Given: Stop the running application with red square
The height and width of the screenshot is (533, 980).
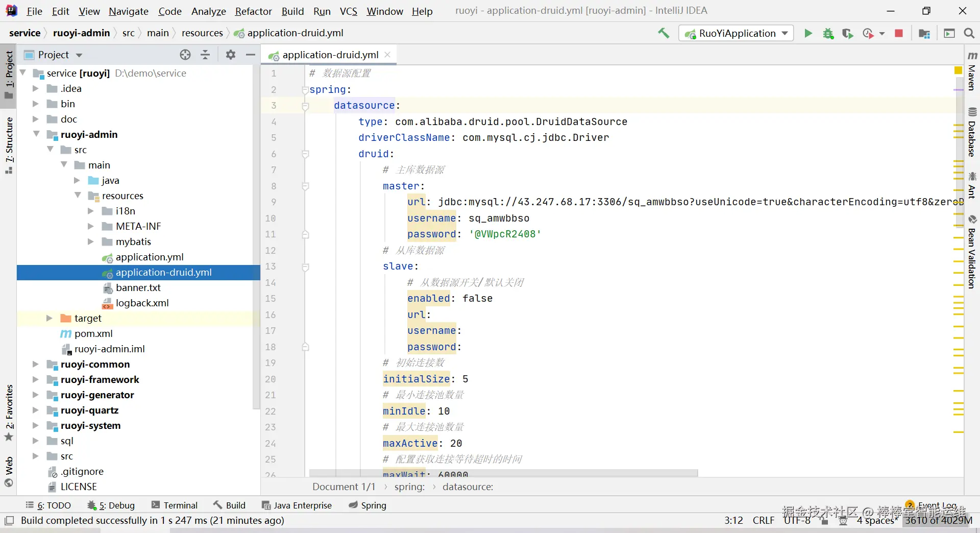Looking at the screenshot, I should 899,34.
